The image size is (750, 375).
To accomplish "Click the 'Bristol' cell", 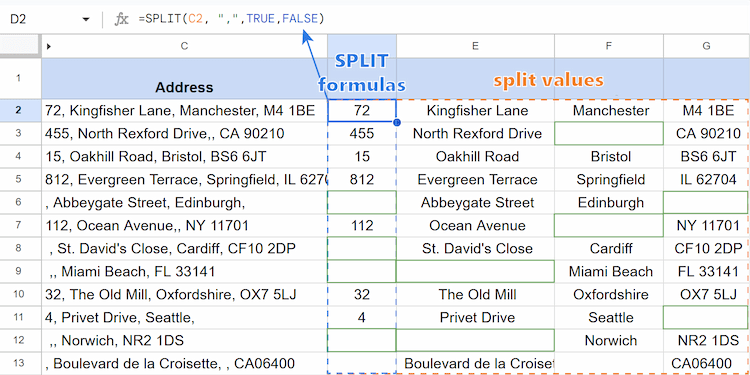I will (609, 156).
